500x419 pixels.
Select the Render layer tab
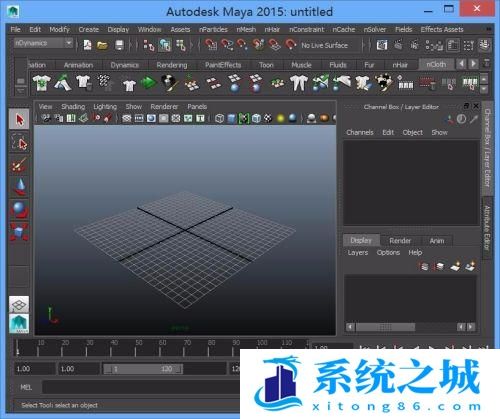click(x=400, y=240)
